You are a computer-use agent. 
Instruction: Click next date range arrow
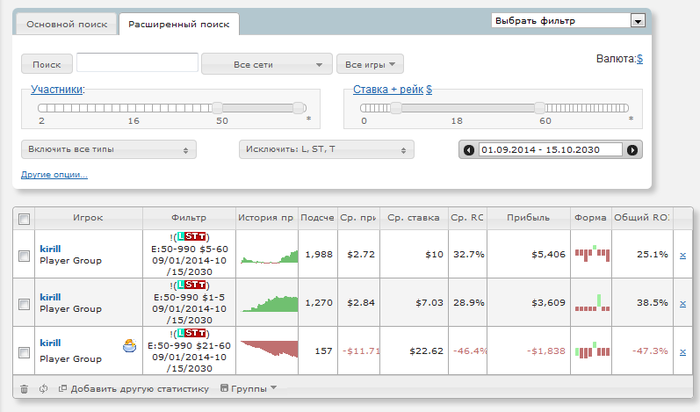(632, 150)
